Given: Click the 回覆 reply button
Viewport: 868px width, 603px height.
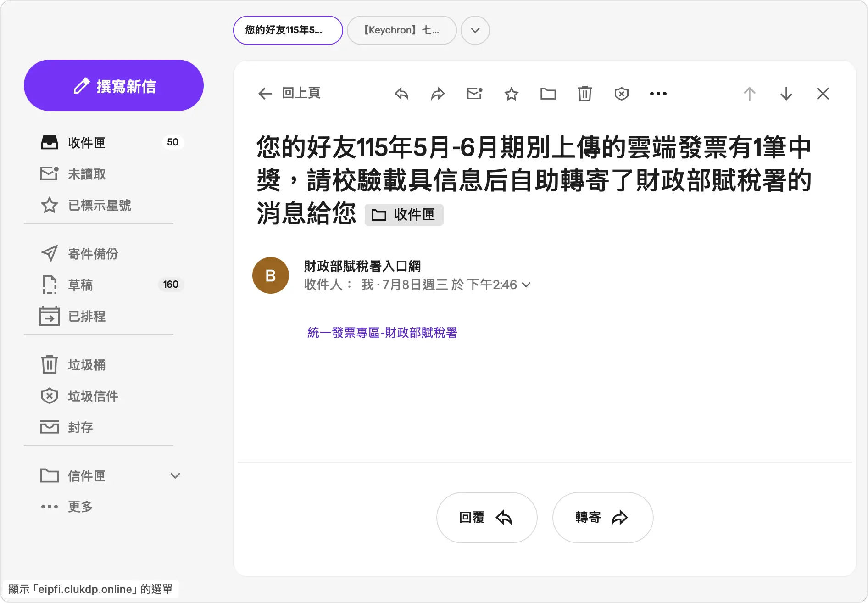Looking at the screenshot, I should [487, 518].
